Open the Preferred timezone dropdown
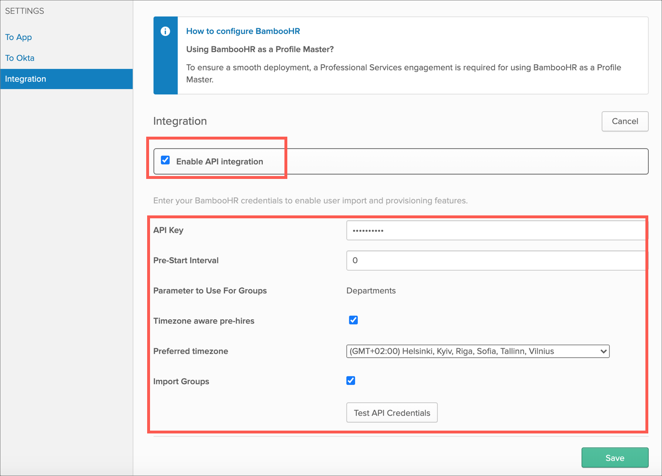The height and width of the screenshot is (476, 662). [x=477, y=351]
